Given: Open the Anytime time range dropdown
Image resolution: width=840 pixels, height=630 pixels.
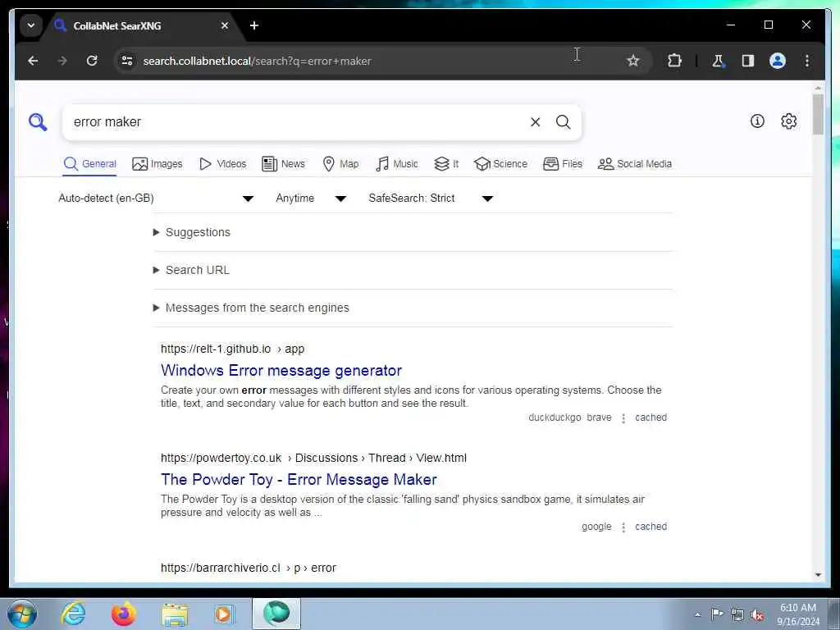Looking at the screenshot, I should pos(311,199).
